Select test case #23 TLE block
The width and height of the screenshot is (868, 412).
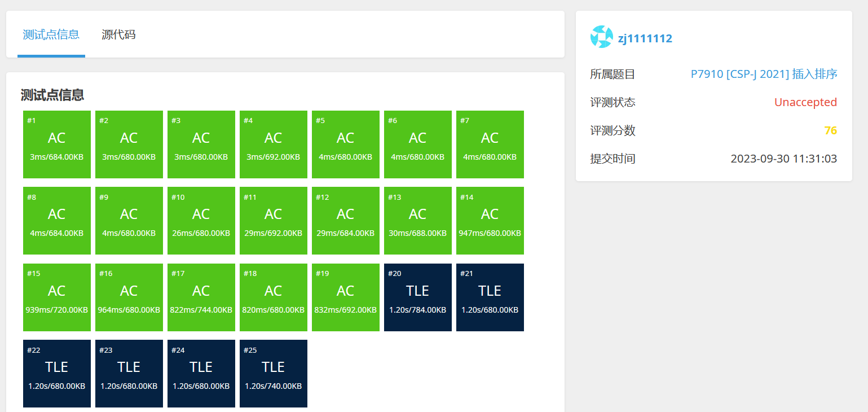click(129, 374)
